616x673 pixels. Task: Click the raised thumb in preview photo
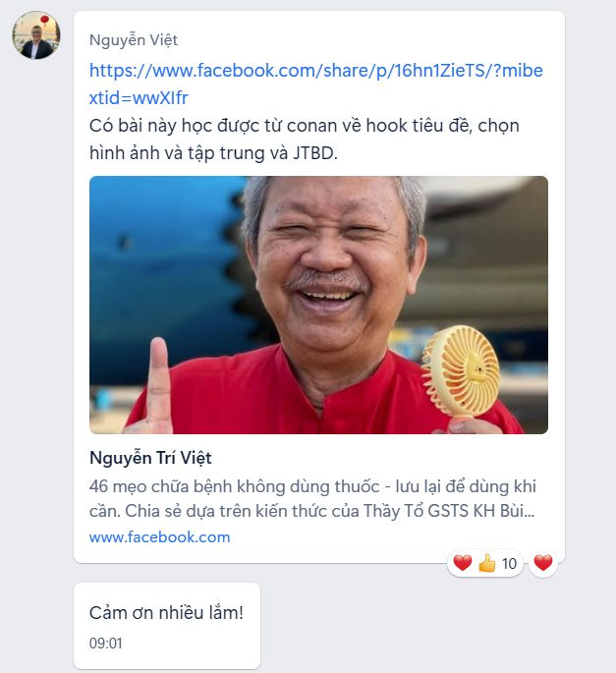[x=158, y=384]
